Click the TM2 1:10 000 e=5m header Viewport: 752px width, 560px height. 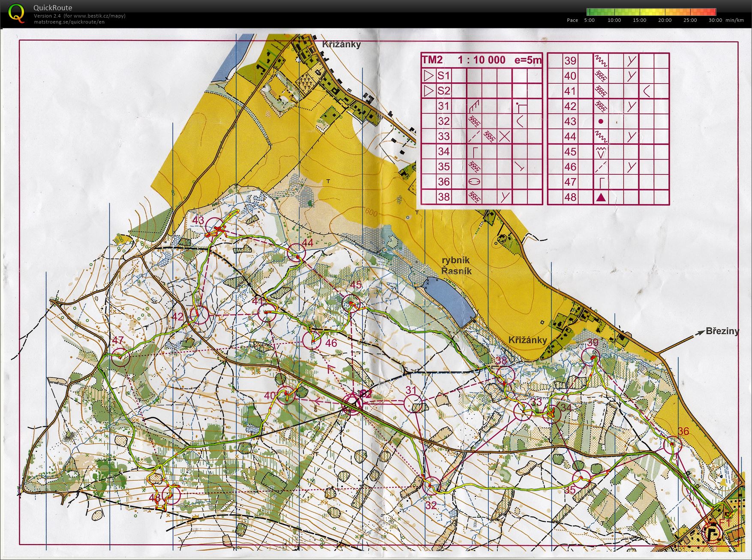pyautogui.click(x=482, y=60)
